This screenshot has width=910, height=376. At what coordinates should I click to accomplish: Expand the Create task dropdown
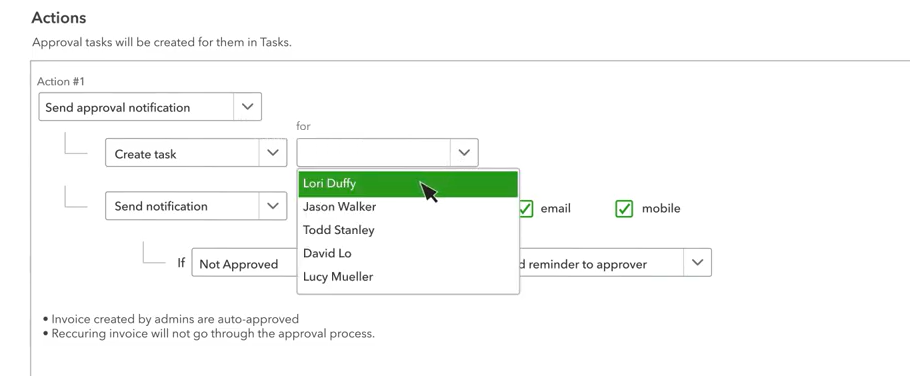click(x=196, y=153)
